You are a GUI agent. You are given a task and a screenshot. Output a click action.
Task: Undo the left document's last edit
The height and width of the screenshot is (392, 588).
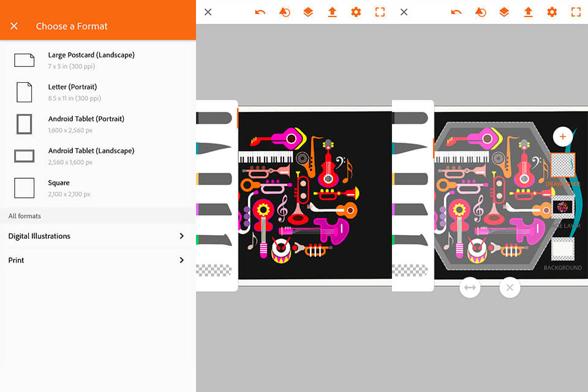click(260, 12)
